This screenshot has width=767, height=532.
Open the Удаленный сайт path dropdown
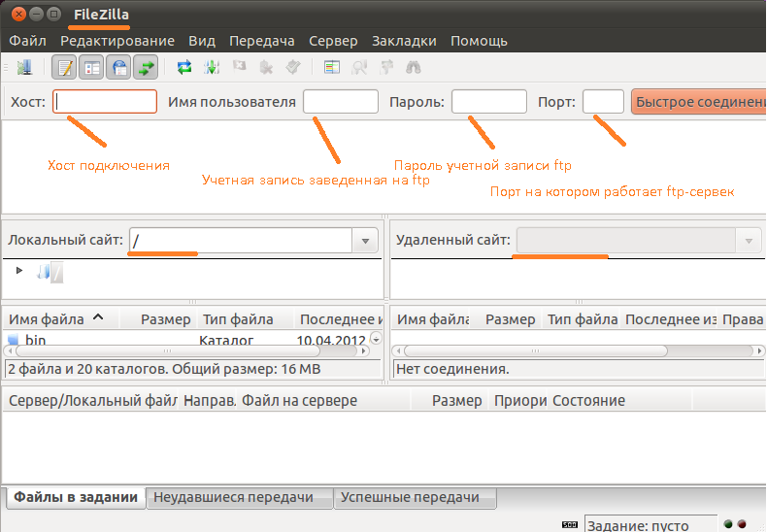tap(749, 241)
